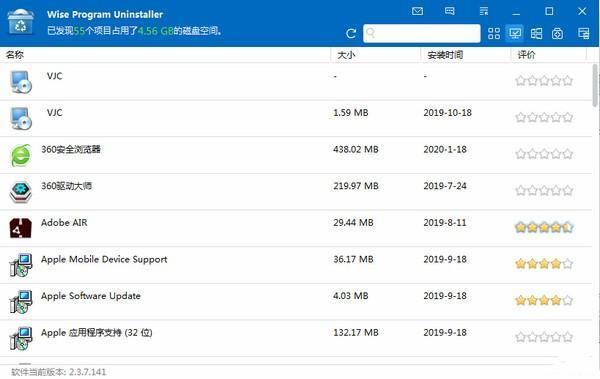
Task: Click the 360安全浏览器 green browser icon
Action: point(21,155)
